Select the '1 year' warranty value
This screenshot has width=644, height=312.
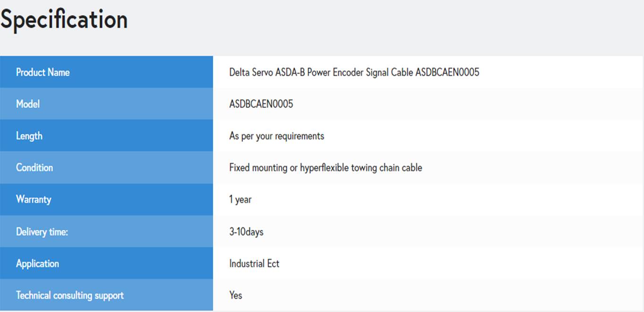point(240,199)
